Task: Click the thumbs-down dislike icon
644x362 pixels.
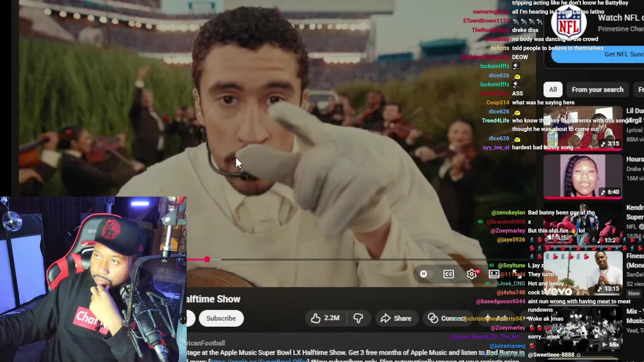Action: click(358, 318)
